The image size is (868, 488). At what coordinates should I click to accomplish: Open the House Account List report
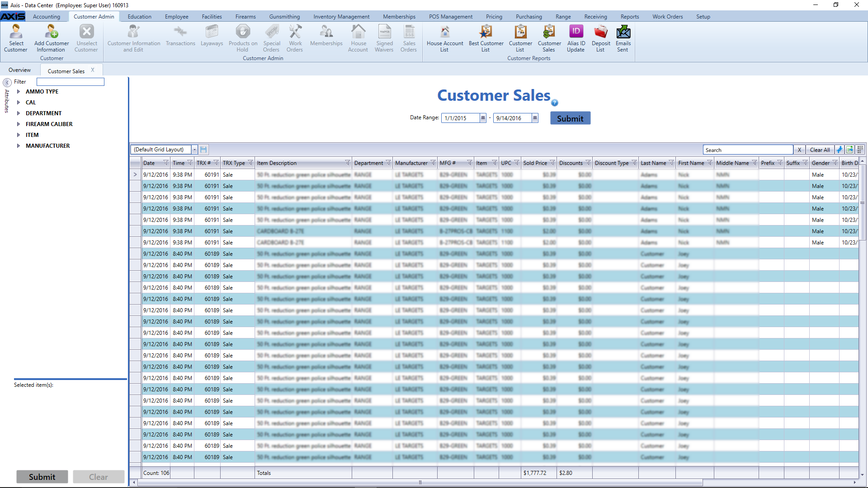[x=445, y=38]
